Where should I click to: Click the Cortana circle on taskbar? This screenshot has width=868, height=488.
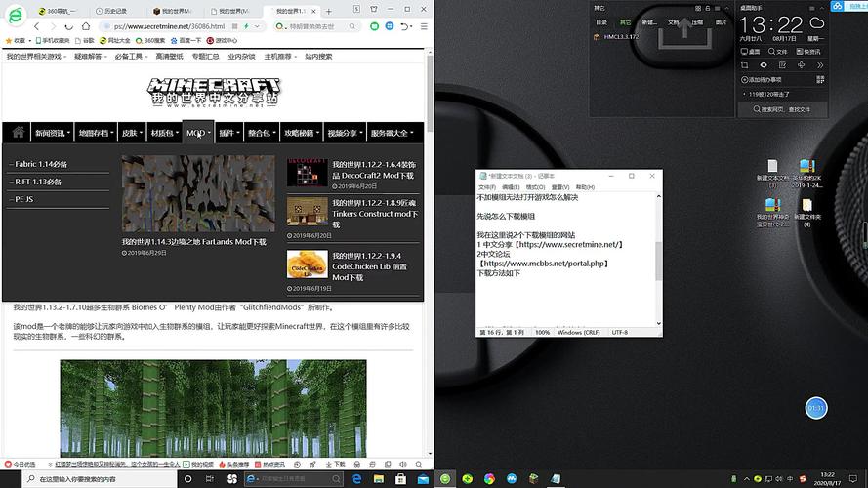pyautogui.click(x=187, y=479)
